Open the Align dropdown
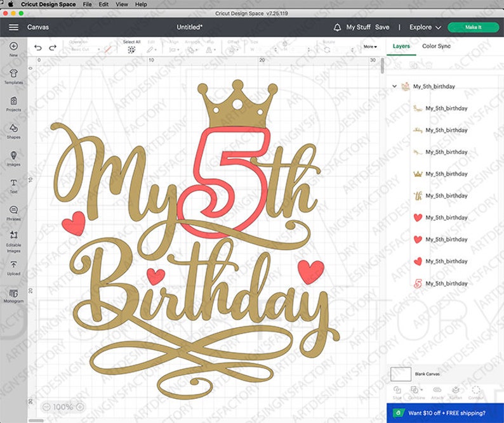 pos(174,50)
